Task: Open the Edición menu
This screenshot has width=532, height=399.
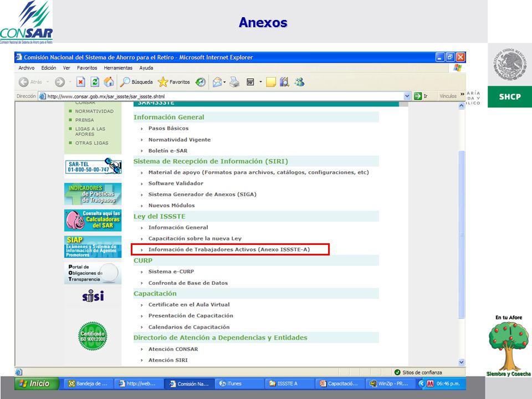Action: coord(49,68)
